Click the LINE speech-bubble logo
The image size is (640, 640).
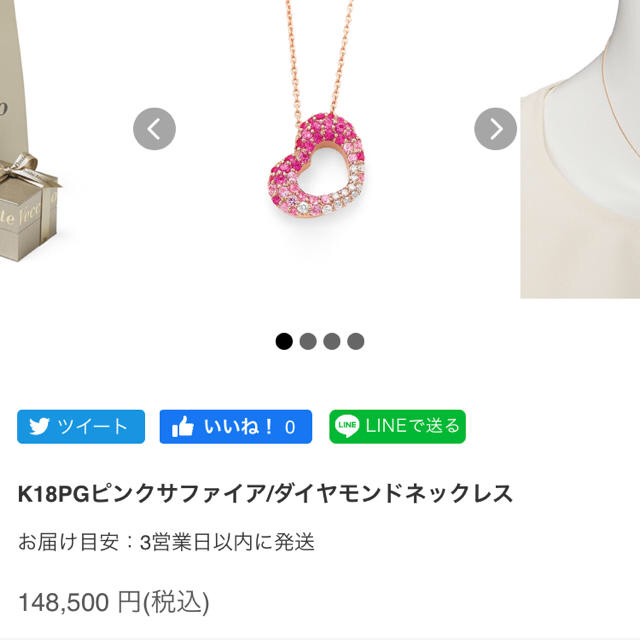coord(347,426)
